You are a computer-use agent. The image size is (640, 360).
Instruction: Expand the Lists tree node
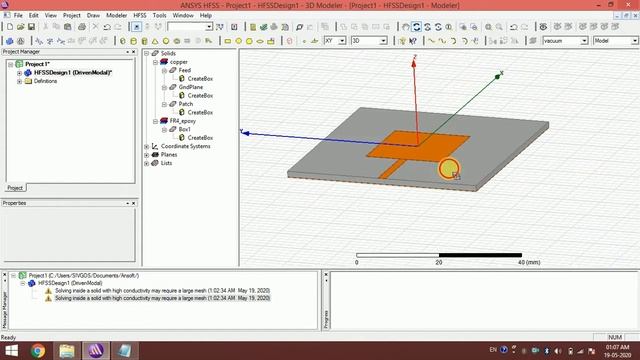click(147, 163)
